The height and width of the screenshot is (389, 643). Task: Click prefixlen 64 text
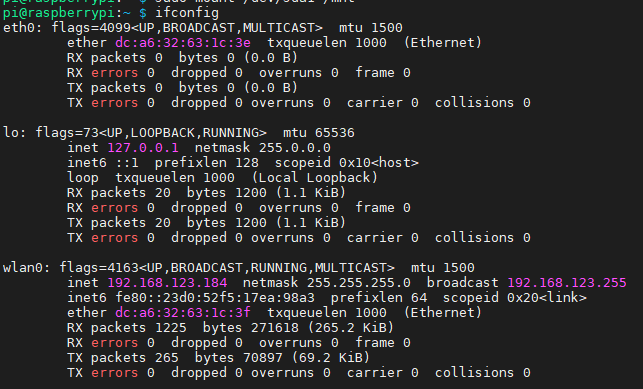(x=379, y=298)
